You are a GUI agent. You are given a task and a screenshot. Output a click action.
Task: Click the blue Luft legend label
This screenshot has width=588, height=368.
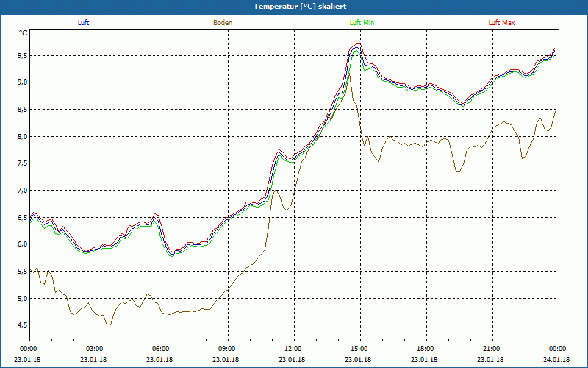[x=83, y=23]
